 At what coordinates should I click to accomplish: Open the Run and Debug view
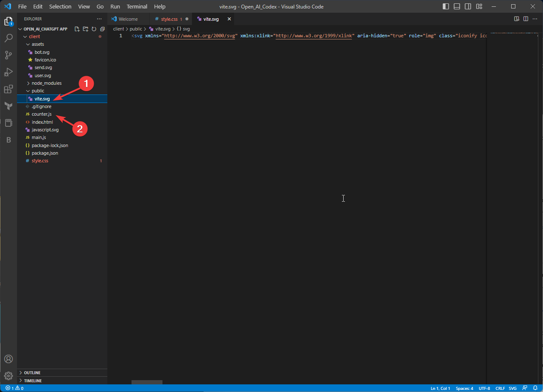[8, 72]
